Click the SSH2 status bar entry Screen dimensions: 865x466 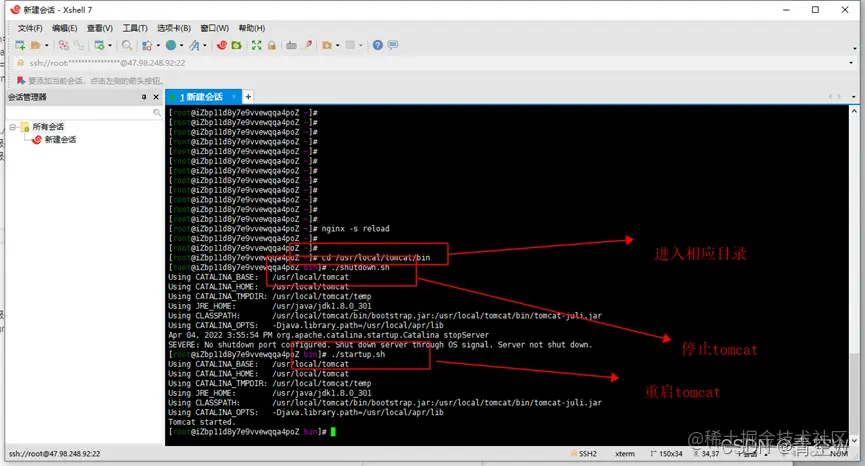[584, 454]
